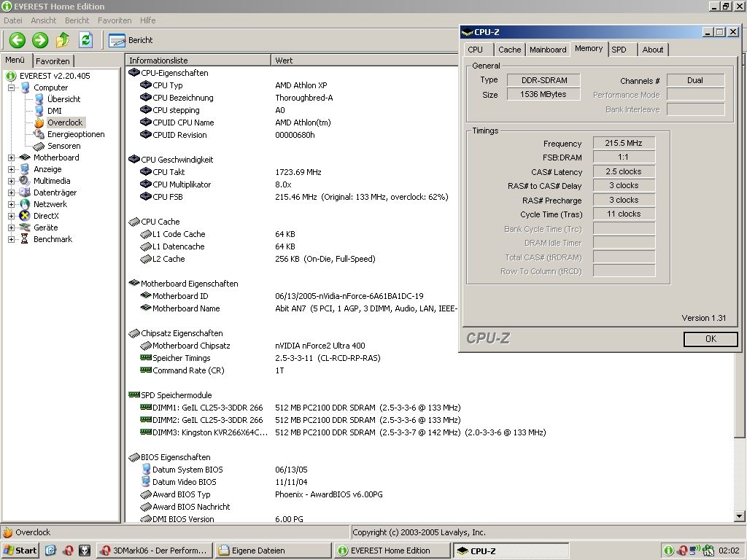Click the Refresh toolbar icon
Screen dimensions: 747x560
86,40
